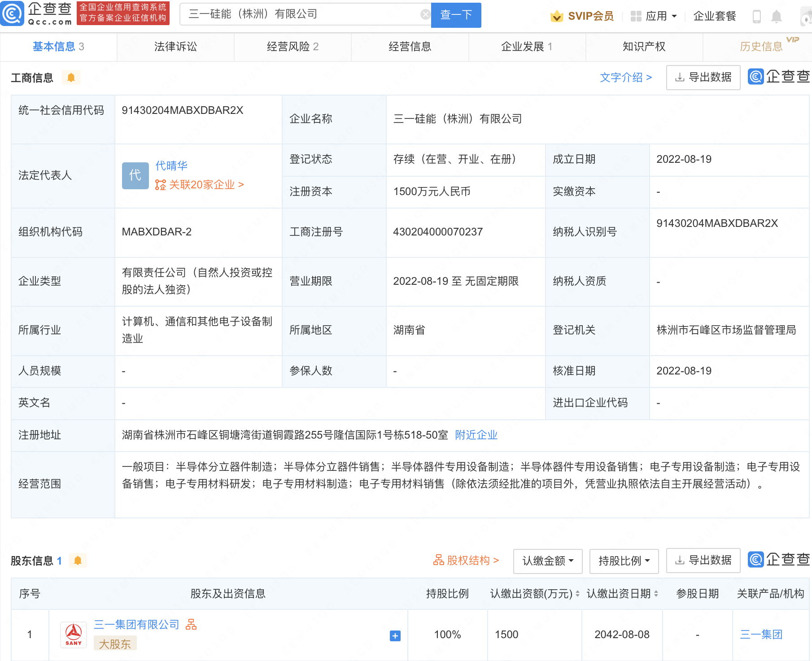The width and height of the screenshot is (812, 661).
Task: Expand shareholder row with blue plus icon
Action: (395, 635)
